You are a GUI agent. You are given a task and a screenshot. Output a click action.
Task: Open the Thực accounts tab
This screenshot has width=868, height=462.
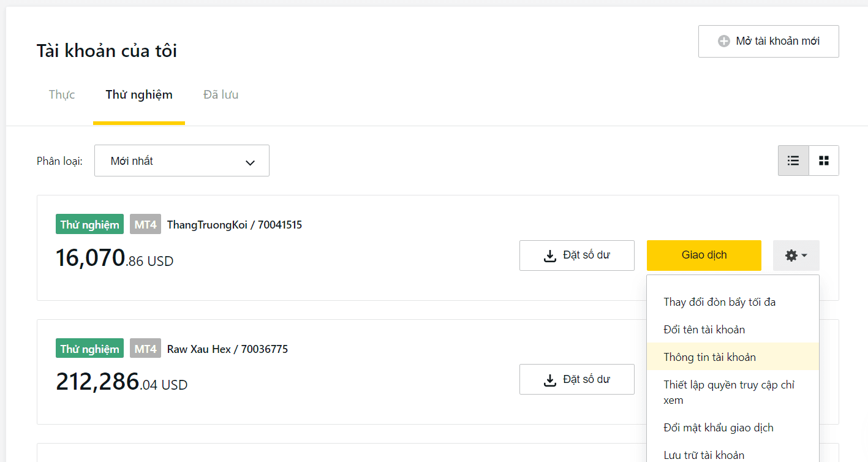click(x=62, y=95)
